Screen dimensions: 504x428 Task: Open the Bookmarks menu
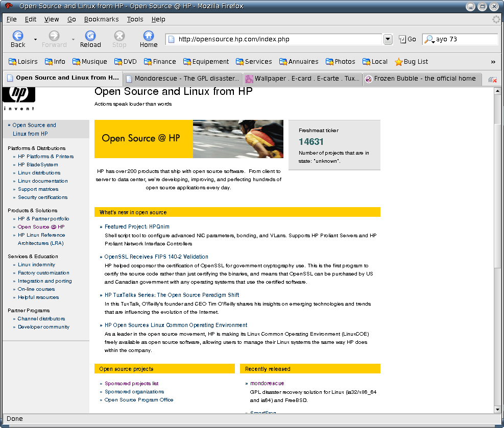pos(101,19)
